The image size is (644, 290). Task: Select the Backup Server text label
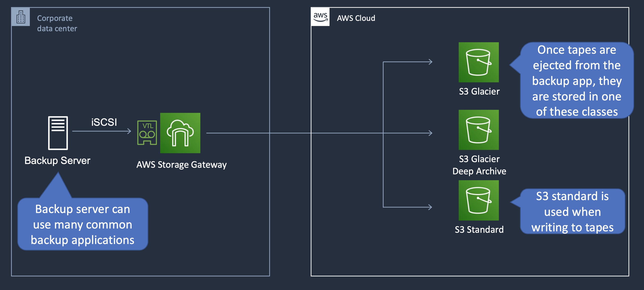[57, 161]
